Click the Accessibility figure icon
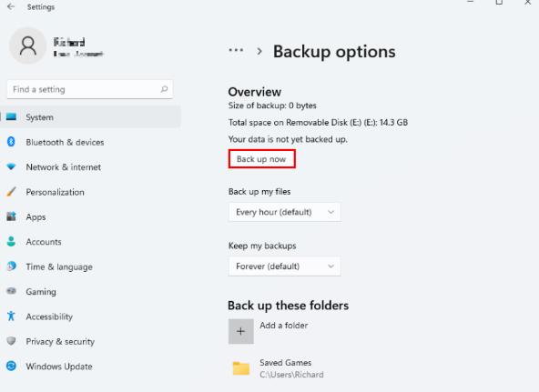Viewport: 539px width, 392px height. 11,317
